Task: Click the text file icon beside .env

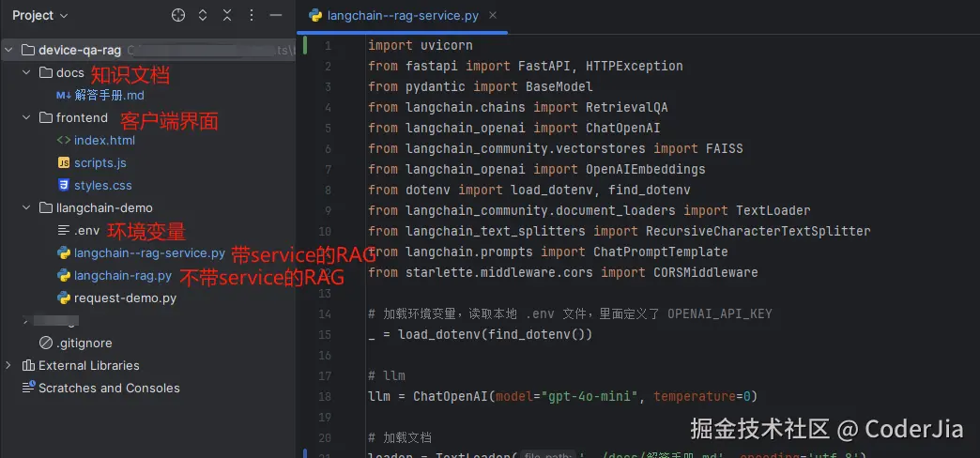Action: pyautogui.click(x=64, y=230)
